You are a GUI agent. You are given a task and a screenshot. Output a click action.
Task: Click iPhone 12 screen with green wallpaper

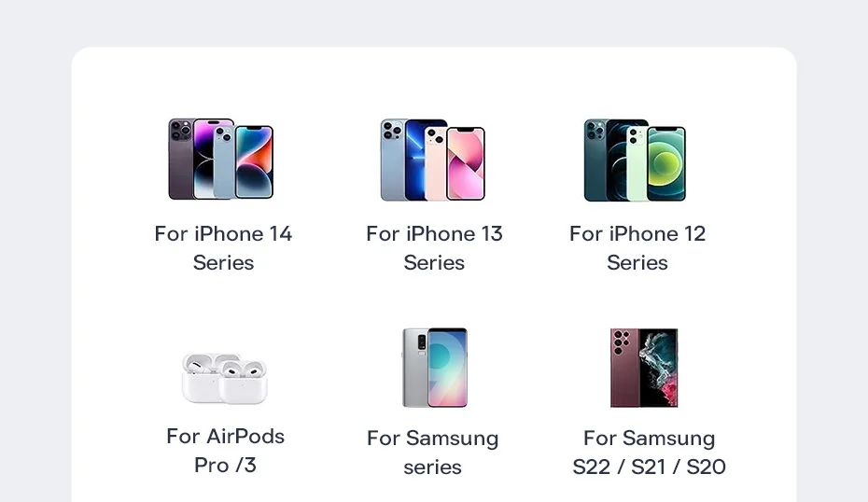(666, 164)
